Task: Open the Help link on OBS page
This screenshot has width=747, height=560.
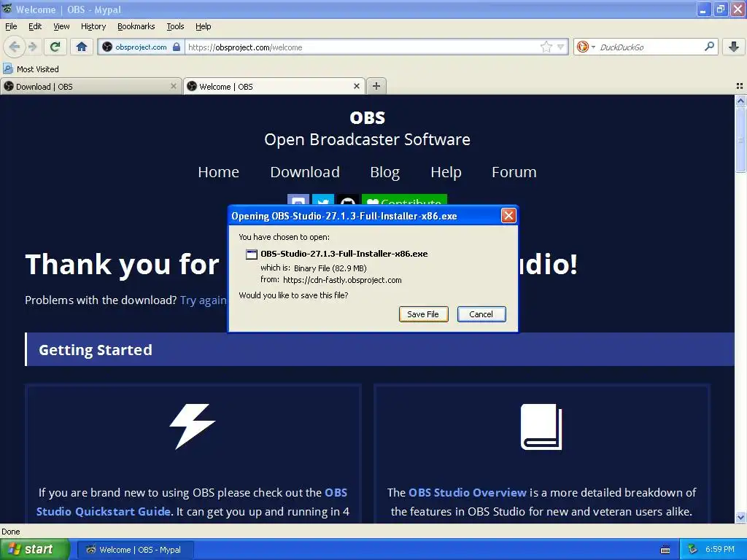Action: click(x=446, y=172)
